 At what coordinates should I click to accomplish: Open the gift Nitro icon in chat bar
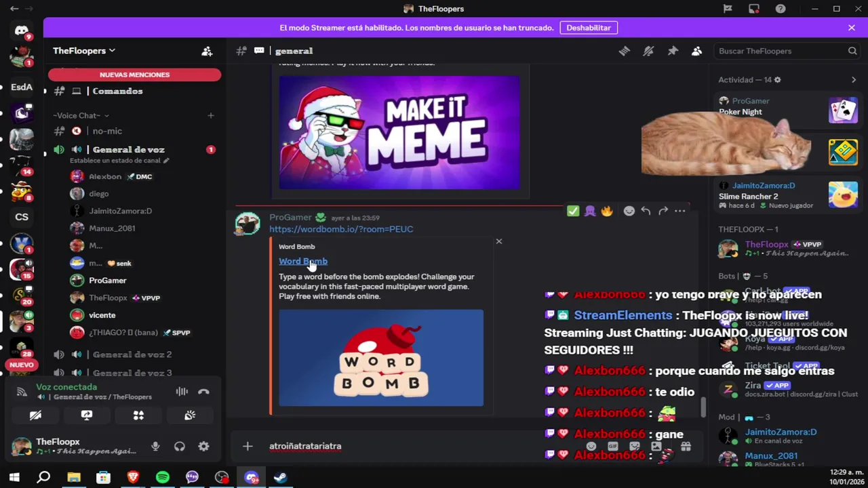tap(686, 446)
